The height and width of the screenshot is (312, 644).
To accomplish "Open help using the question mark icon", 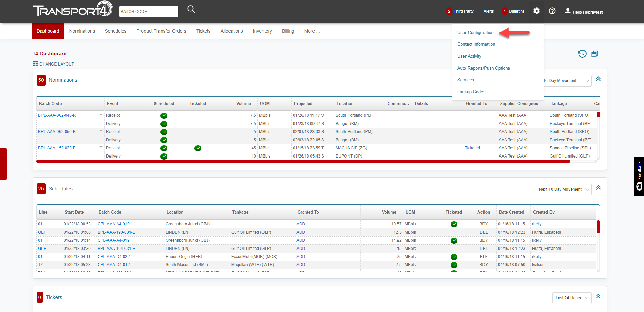I will (x=552, y=11).
